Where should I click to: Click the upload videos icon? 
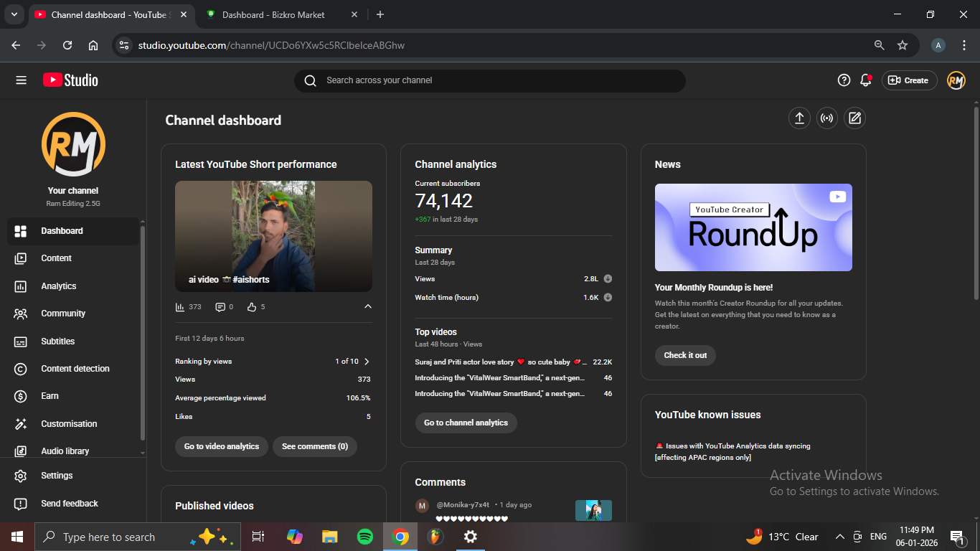click(799, 118)
